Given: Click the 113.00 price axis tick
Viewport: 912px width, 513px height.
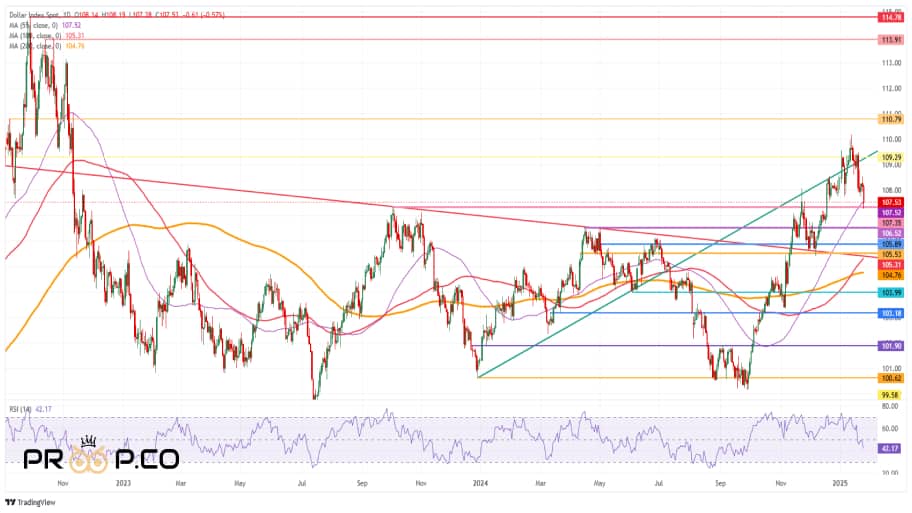Looking at the screenshot, I should (x=892, y=63).
